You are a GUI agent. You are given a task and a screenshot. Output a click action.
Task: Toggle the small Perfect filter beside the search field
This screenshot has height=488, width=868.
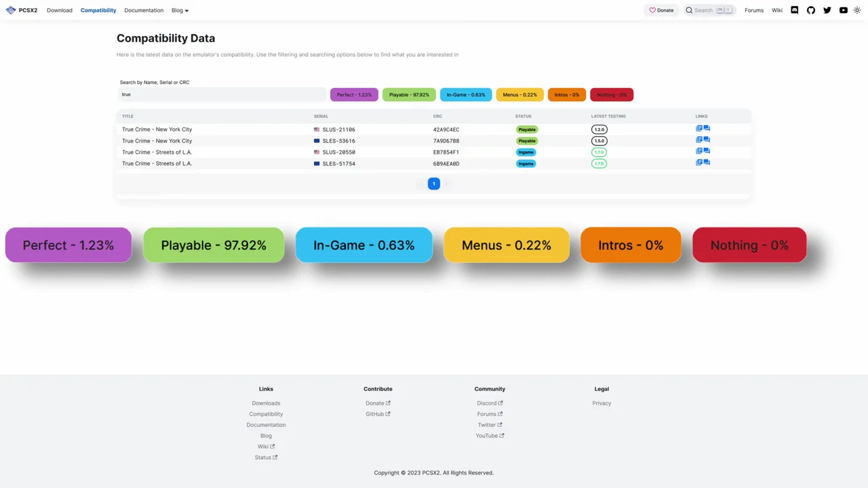point(354,95)
